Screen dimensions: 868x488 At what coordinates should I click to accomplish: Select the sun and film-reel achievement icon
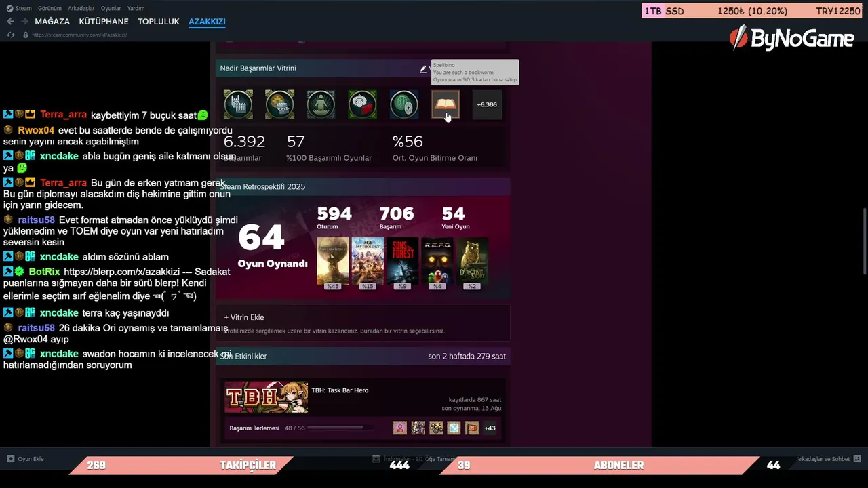279,104
